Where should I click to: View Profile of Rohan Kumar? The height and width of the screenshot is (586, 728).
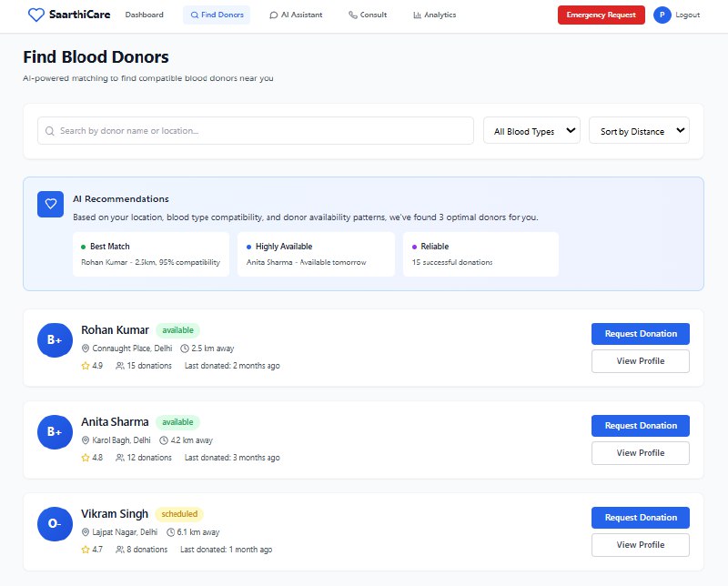point(641,361)
